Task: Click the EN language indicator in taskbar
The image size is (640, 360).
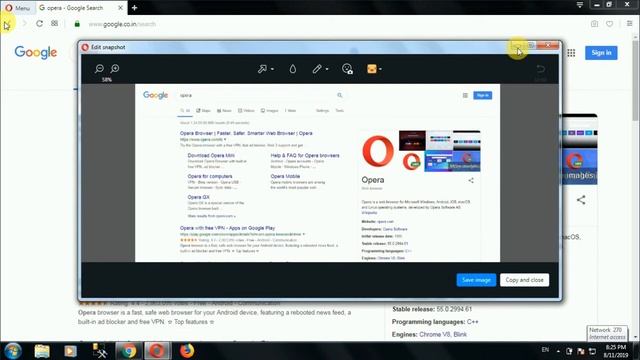Action: tap(545, 350)
